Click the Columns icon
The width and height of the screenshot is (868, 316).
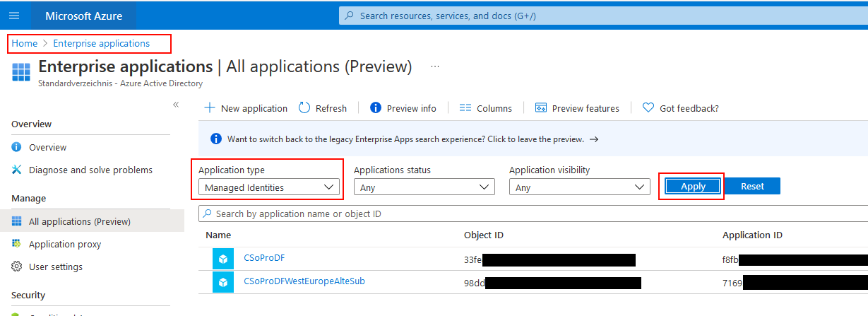pos(465,108)
